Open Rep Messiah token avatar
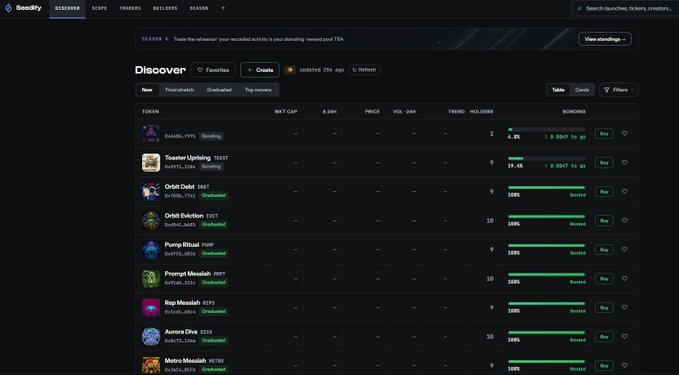 pos(151,307)
